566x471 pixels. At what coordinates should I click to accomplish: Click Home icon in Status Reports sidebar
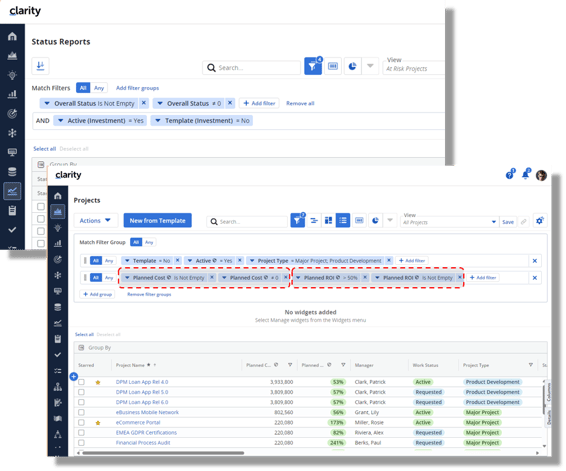click(x=12, y=36)
